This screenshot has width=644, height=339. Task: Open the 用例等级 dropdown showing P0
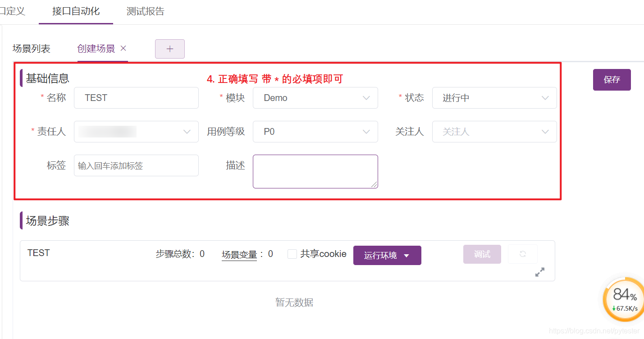coord(315,132)
